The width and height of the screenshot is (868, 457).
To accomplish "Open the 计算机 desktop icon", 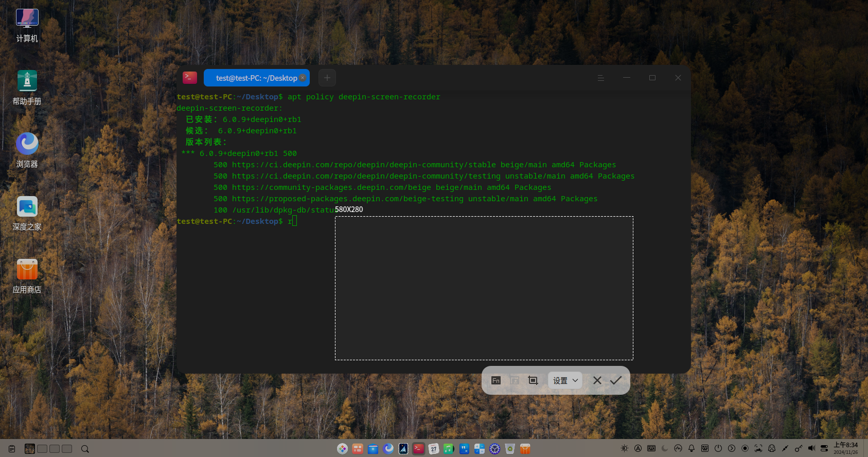I will coord(27,26).
